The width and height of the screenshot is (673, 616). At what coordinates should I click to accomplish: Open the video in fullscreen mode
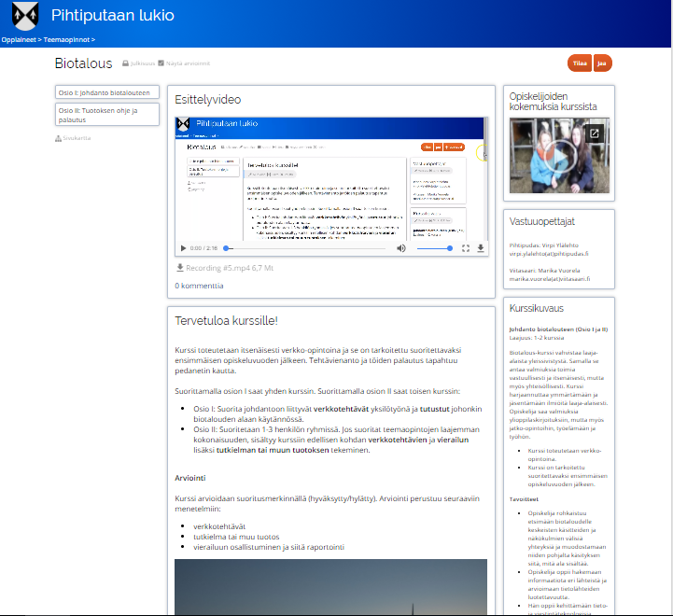tap(466, 248)
